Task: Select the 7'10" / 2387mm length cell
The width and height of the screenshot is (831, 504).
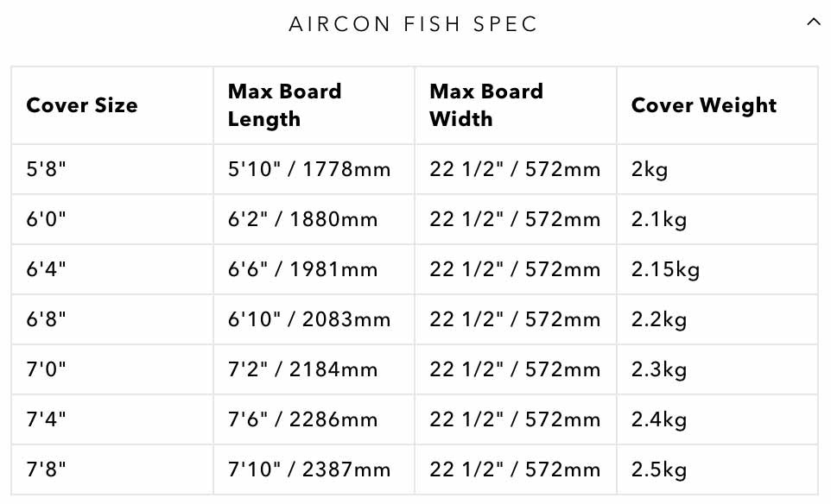Action: tap(309, 469)
